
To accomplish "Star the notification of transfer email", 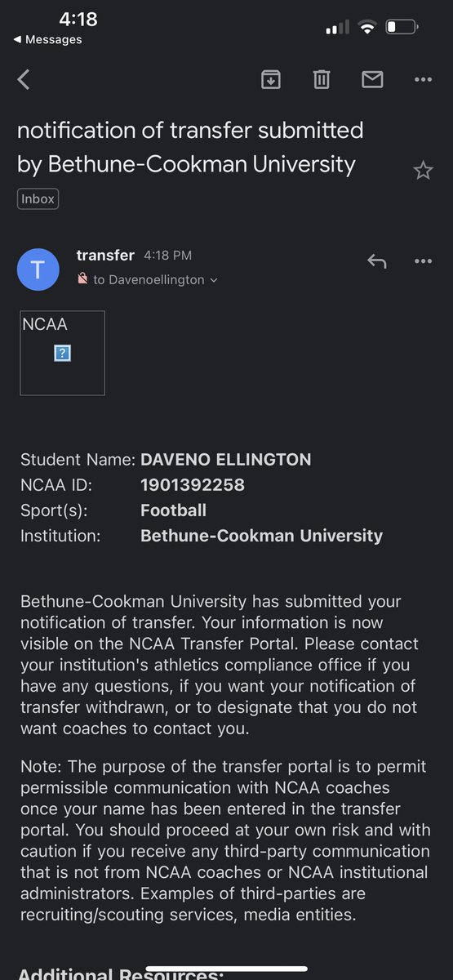I will [423, 170].
